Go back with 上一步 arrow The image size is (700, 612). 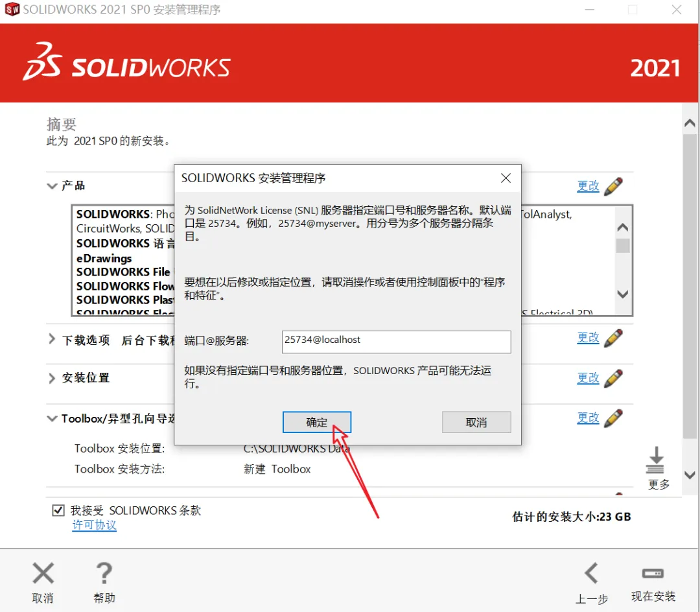pos(592,573)
